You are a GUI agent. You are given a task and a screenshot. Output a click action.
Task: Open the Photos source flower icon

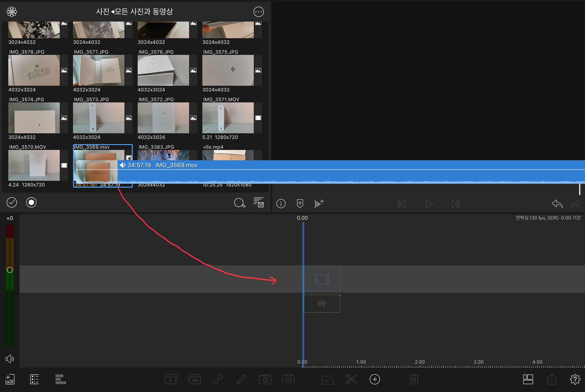tap(12, 12)
